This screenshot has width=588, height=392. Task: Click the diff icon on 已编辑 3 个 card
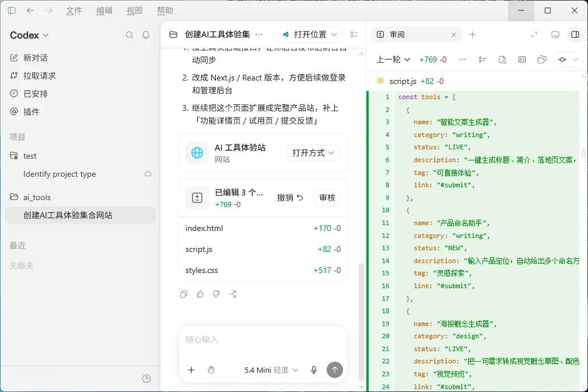197,198
